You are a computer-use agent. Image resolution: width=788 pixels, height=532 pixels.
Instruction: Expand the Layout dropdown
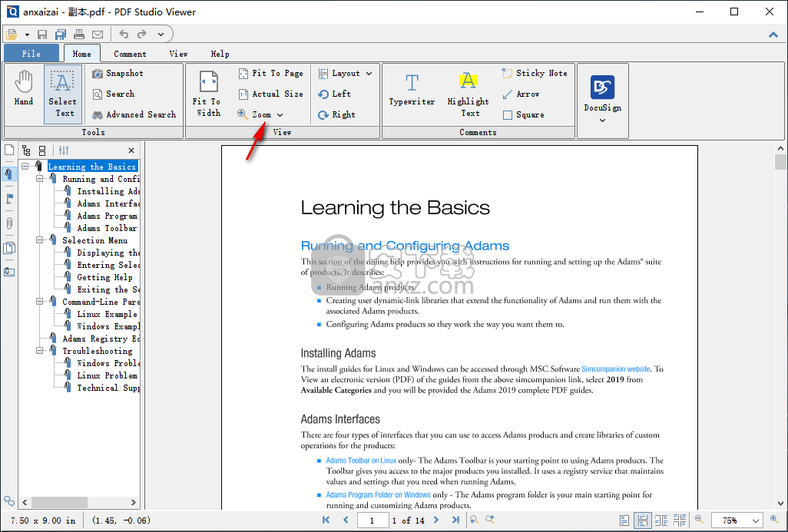coord(369,74)
